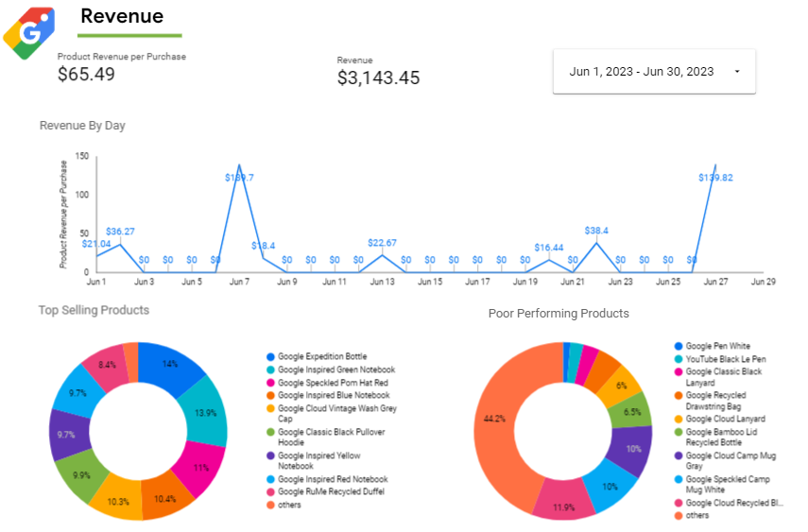Click the $22.67 data label on line chart
The image size is (808, 532).
point(382,243)
